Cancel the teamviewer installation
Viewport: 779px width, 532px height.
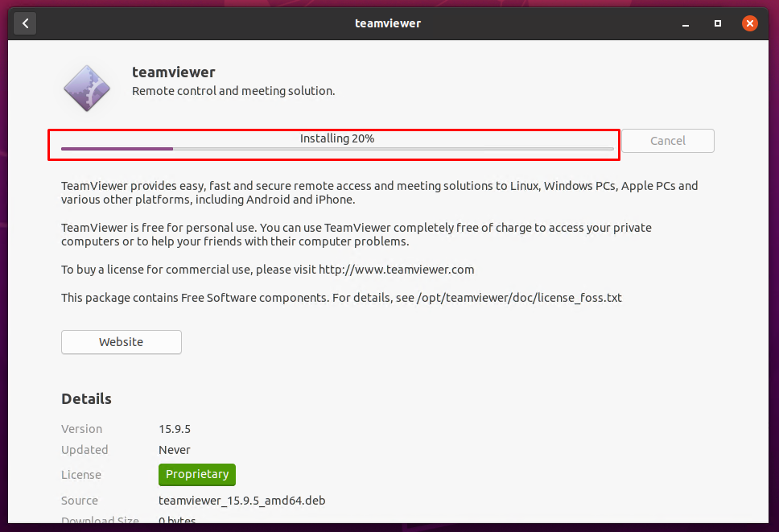[668, 141]
